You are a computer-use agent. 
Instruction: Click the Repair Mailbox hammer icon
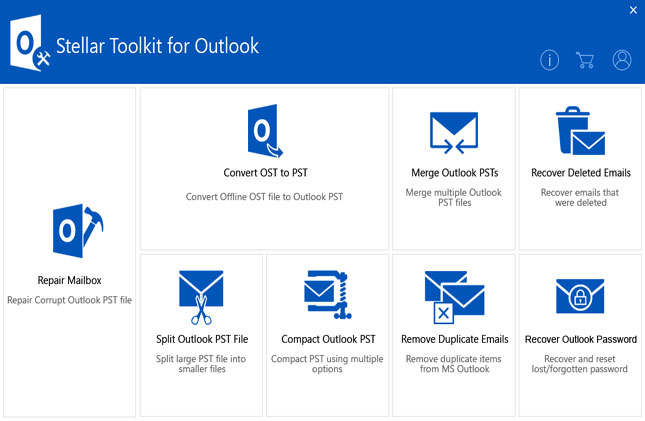pos(78,230)
